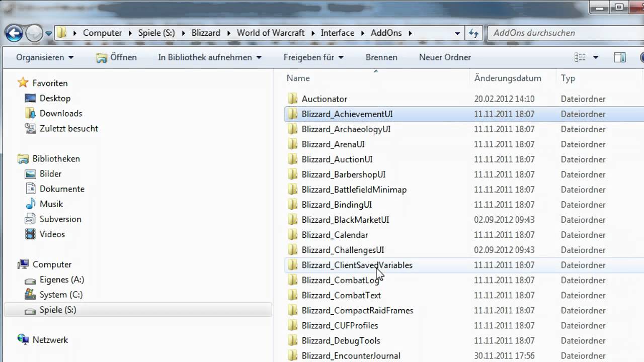Select the Blizzard_CombatText folder name

tap(341, 295)
